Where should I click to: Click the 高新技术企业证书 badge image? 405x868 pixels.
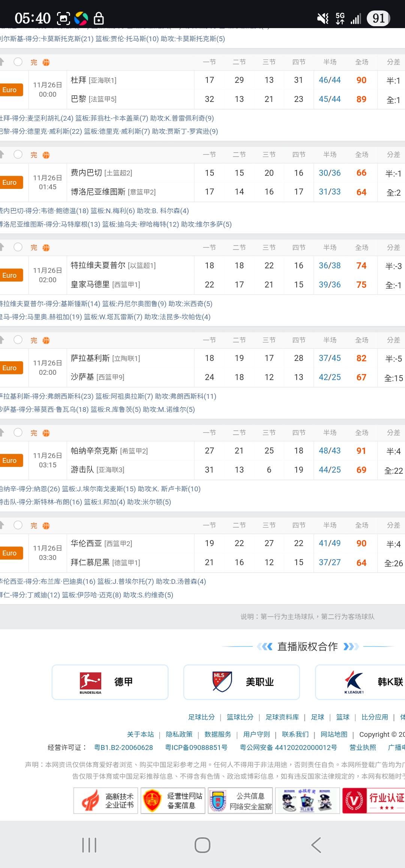[x=106, y=801]
